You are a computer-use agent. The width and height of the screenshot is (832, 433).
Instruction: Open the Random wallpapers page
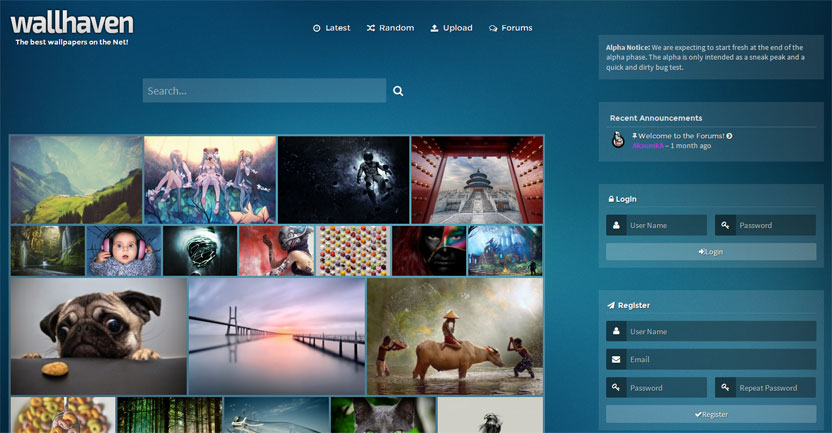pos(390,28)
